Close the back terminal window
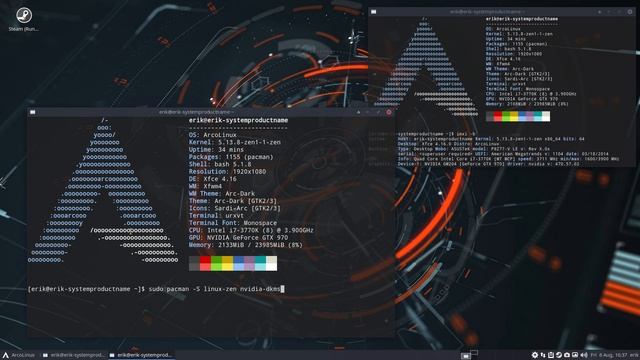The height and width of the screenshot is (360, 640). click(630, 12)
